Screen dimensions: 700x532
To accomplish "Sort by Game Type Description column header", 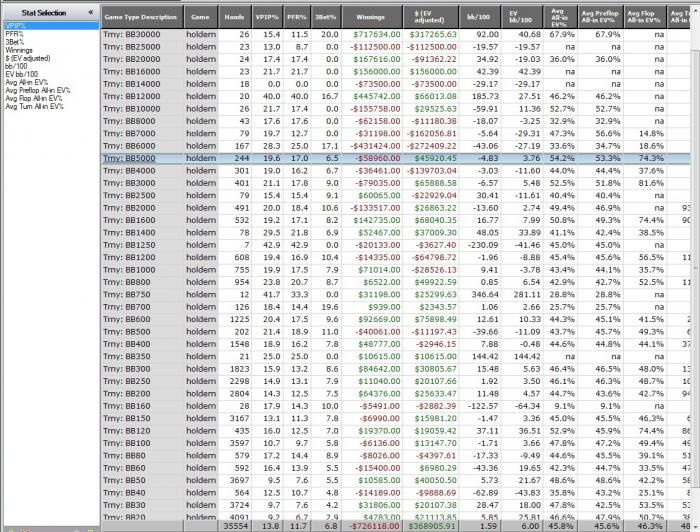I will [x=142, y=17].
